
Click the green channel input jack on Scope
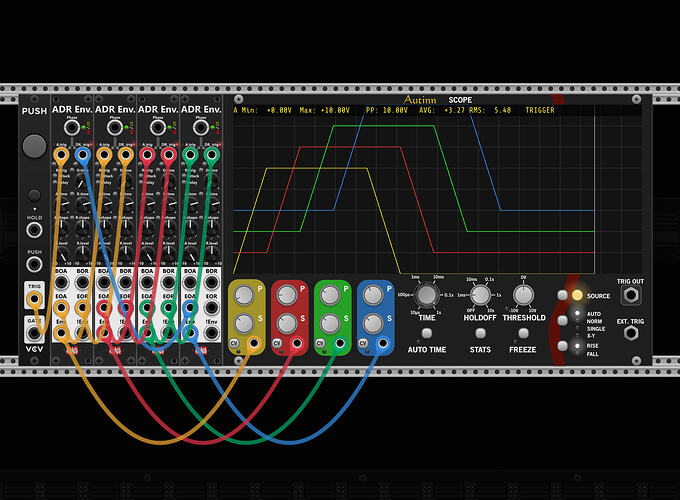click(340, 343)
